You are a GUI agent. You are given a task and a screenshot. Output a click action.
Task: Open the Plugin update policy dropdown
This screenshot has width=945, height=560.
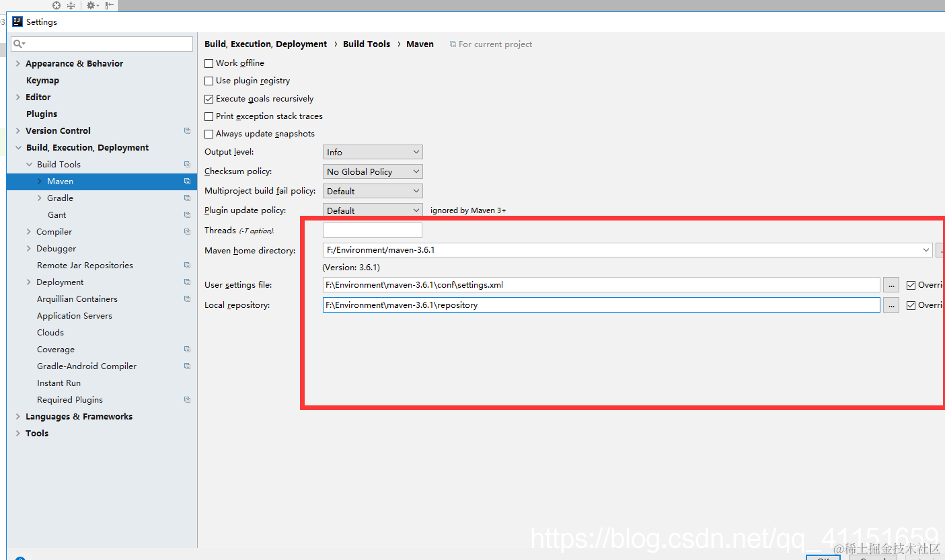pyautogui.click(x=373, y=210)
